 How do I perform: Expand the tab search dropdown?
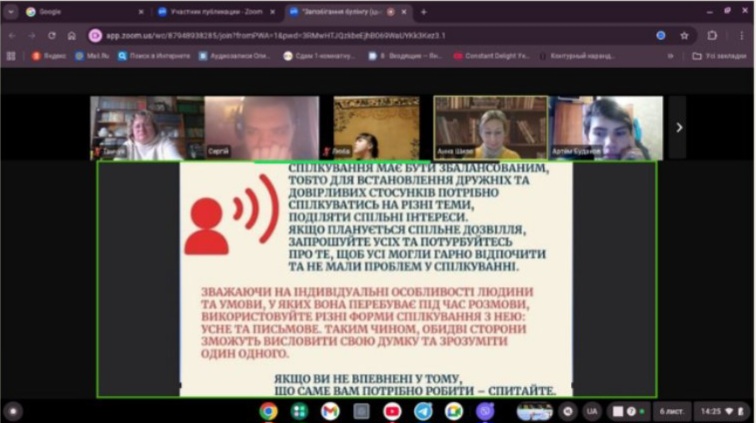(x=12, y=12)
